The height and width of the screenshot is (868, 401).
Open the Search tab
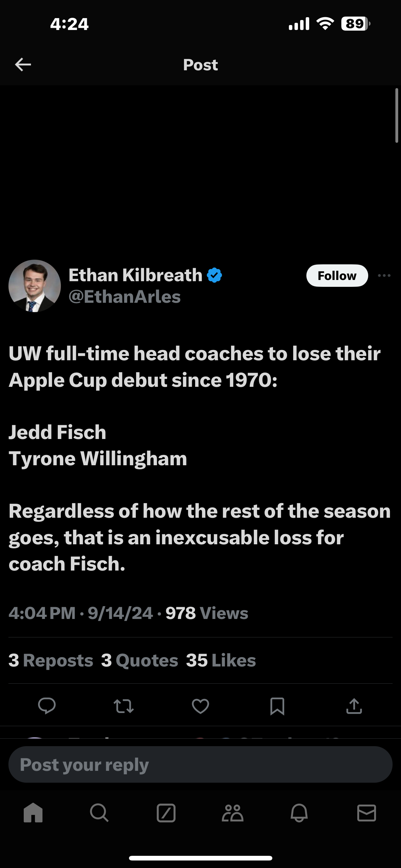pyautogui.click(x=99, y=813)
